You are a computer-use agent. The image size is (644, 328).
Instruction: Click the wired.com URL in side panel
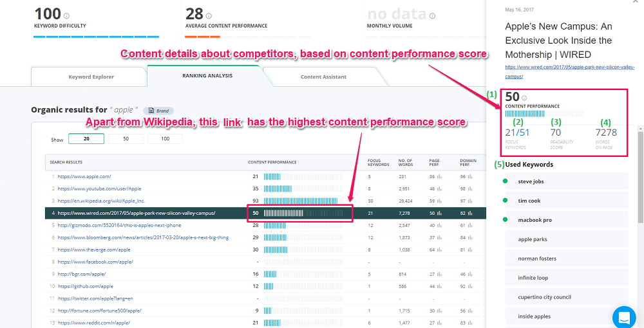[x=570, y=71]
